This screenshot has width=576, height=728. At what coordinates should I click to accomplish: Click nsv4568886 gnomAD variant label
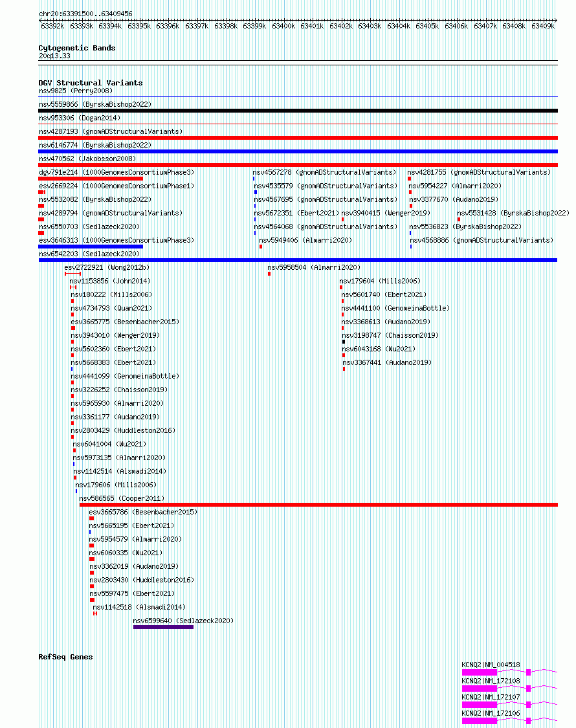482,240
